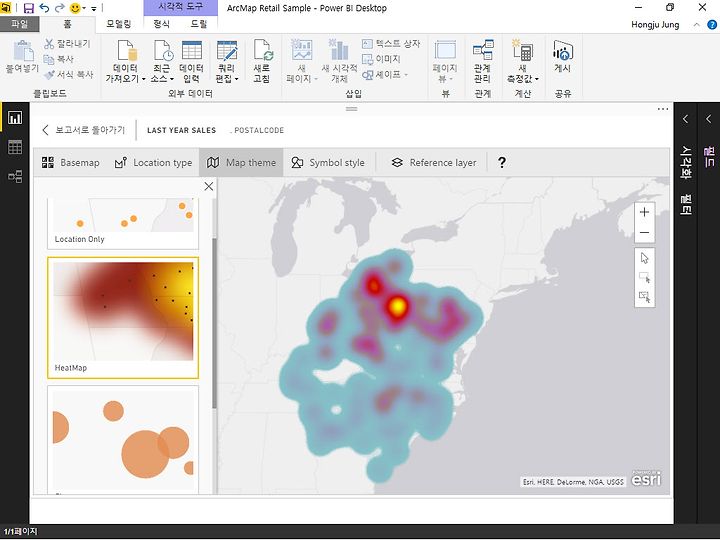Click 잘라내기 cut button
This screenshot has height=540, width=720.
click(x=67, y=44)
